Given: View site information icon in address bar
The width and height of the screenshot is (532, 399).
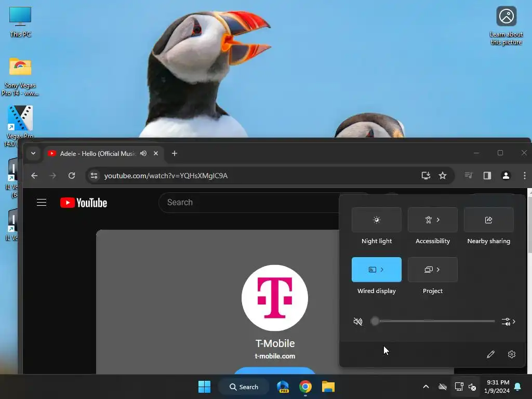Looking at the screenshot, I should click(x=94, y=176).
